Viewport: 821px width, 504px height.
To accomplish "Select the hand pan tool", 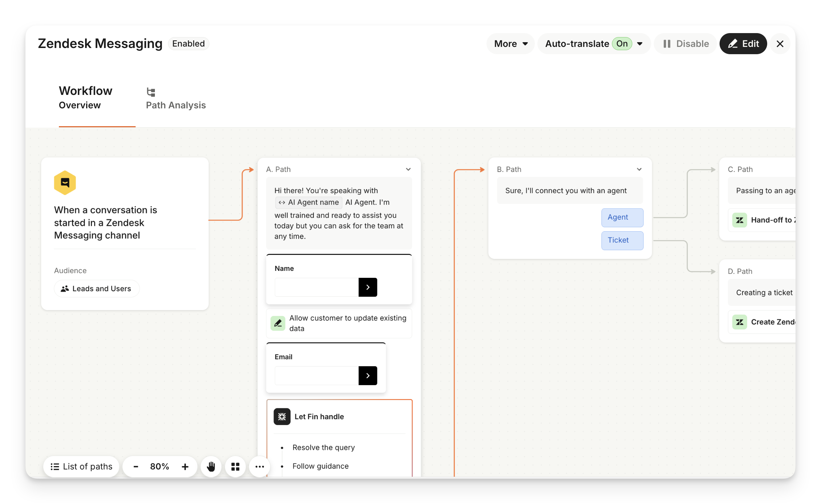I will (x=211, y=467).
